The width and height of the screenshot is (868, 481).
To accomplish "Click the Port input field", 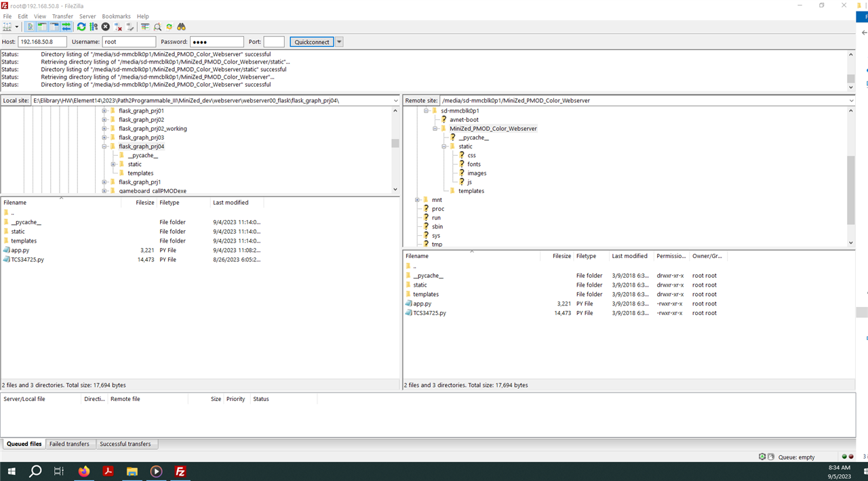I will coord(274,42).
